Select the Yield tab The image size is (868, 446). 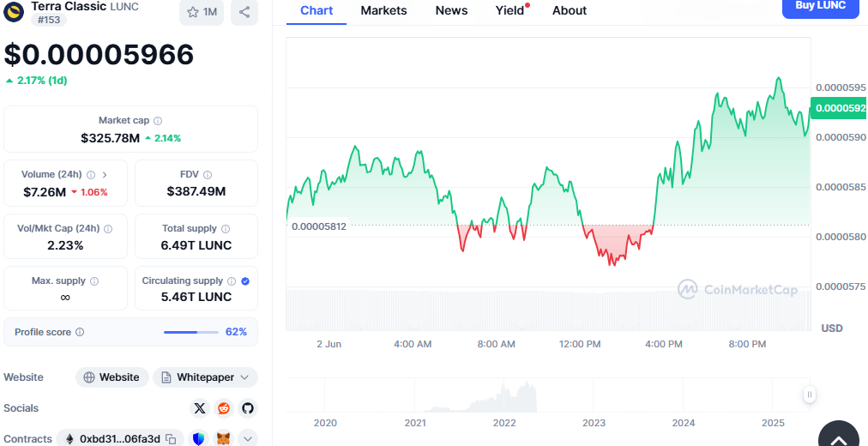click(510, 10)
